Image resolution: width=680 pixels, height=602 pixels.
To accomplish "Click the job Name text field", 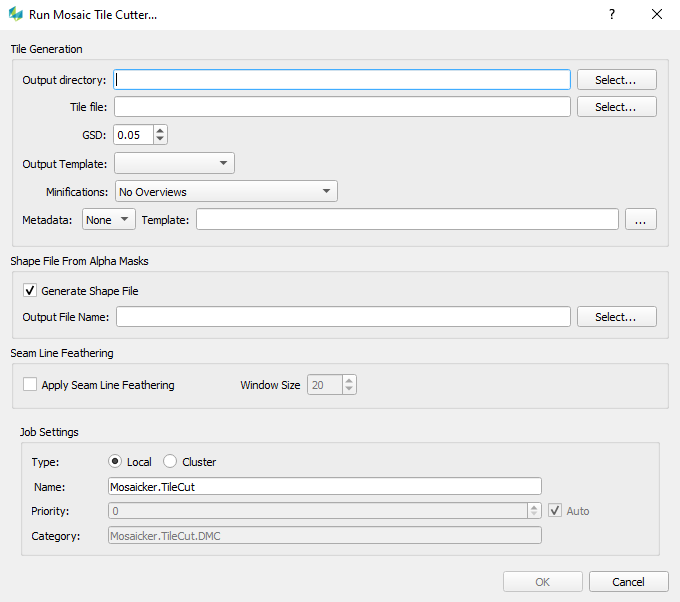I will point(325,486).
